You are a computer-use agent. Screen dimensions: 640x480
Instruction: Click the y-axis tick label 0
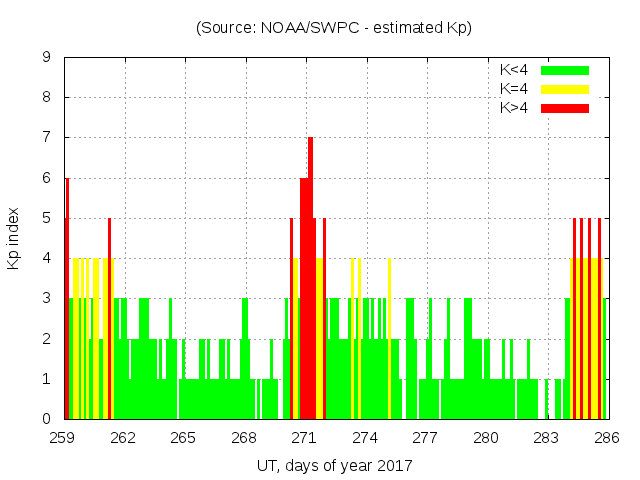pos(46,419)
